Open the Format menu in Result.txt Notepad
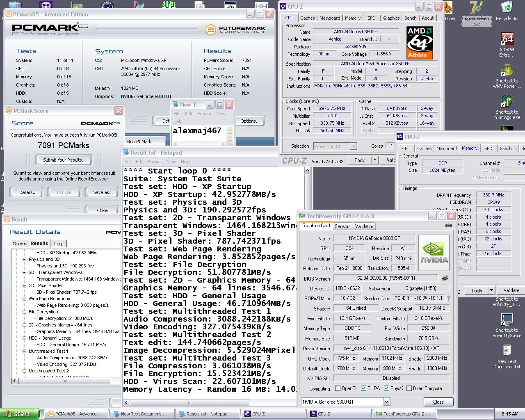Screen dimensions: 525x420 (155, 162)
